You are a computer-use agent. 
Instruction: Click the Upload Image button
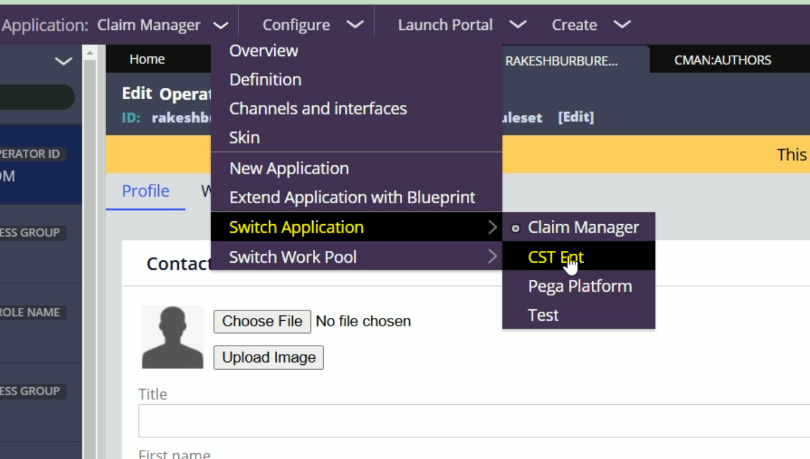[269, 357]
